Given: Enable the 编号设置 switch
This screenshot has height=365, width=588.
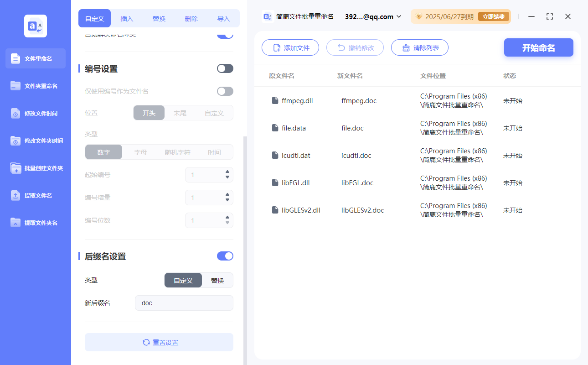Looking at the screenshot, I should [225, 68].
